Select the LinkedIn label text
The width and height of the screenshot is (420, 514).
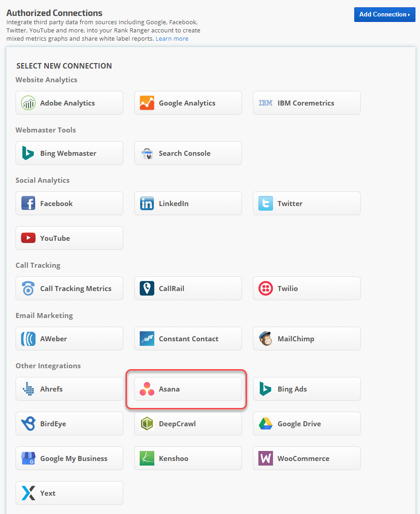pyautogui.click(x=173, y=203)
